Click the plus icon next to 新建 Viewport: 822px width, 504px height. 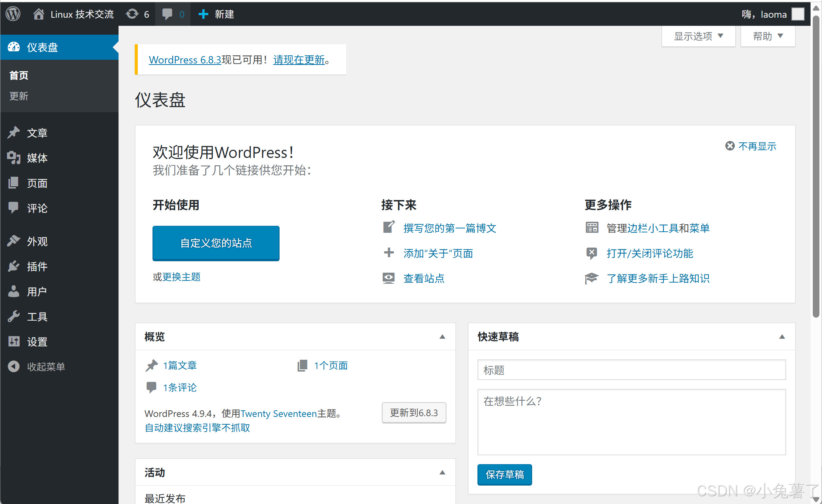203,14
